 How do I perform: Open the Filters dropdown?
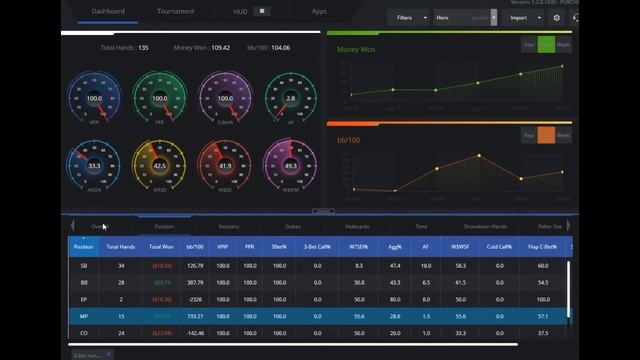click(x=409, y=18)
